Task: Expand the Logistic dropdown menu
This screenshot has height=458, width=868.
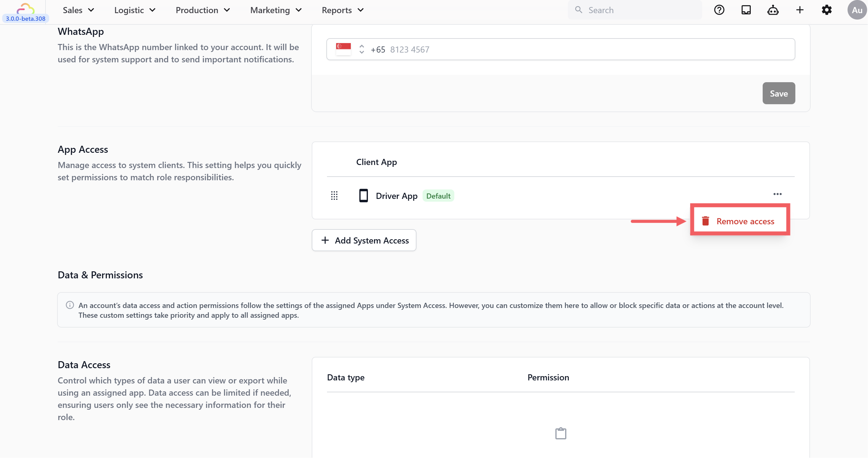Action: [135, 10]
